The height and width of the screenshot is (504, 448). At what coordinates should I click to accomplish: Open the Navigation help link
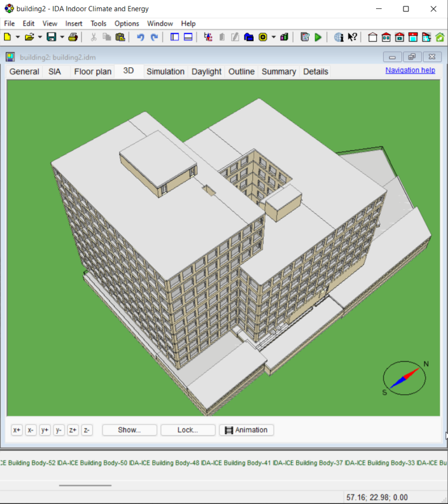[x=410, y=70]
